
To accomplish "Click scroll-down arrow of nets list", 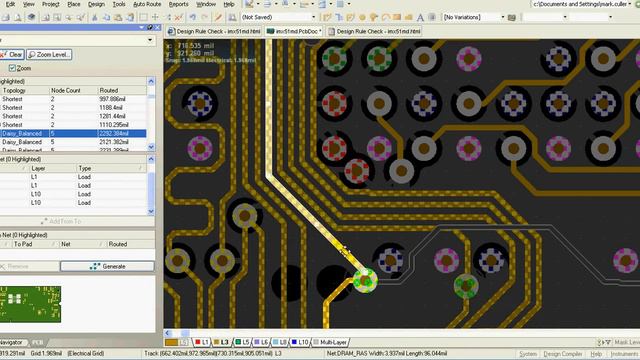I will [x=151, y=147].
